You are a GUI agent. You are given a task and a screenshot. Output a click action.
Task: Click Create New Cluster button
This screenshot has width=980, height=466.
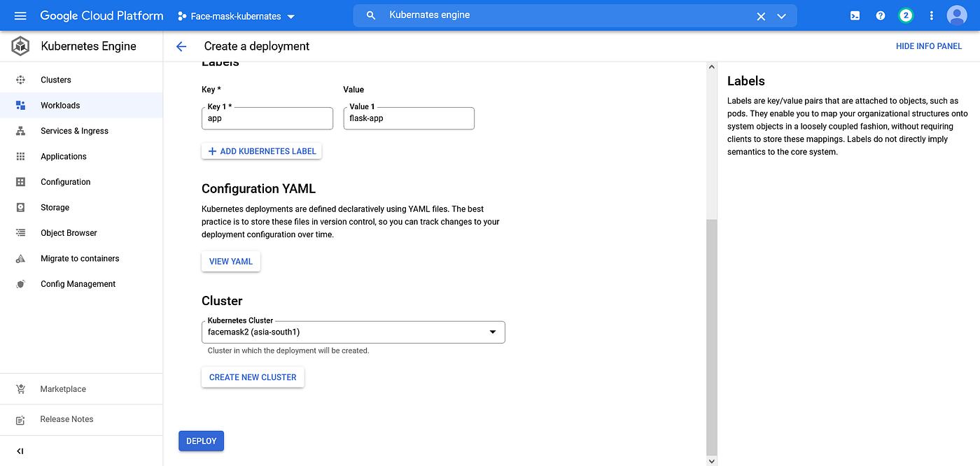coord(253,377)
